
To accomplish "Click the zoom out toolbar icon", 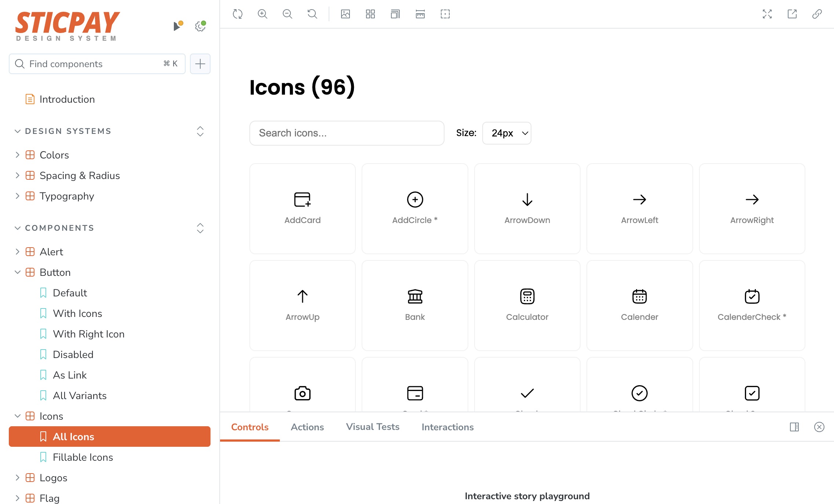I will click(287, 14).
